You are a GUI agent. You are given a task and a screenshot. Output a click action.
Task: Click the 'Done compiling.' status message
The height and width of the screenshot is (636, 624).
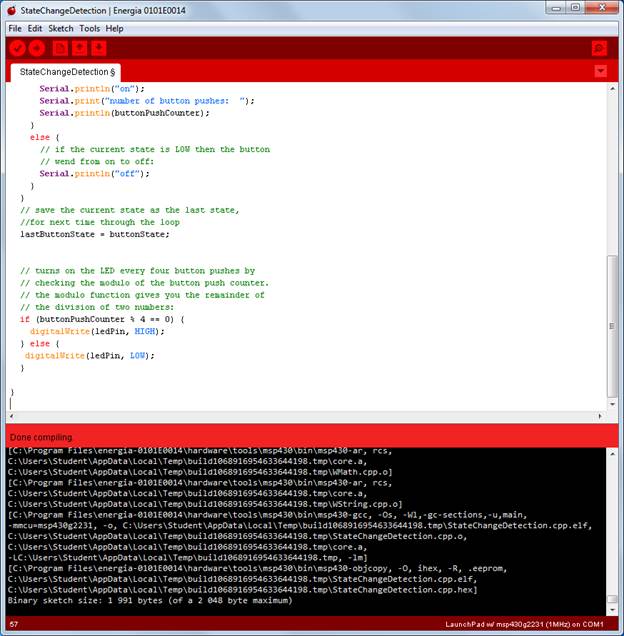[x=41, y=437]
